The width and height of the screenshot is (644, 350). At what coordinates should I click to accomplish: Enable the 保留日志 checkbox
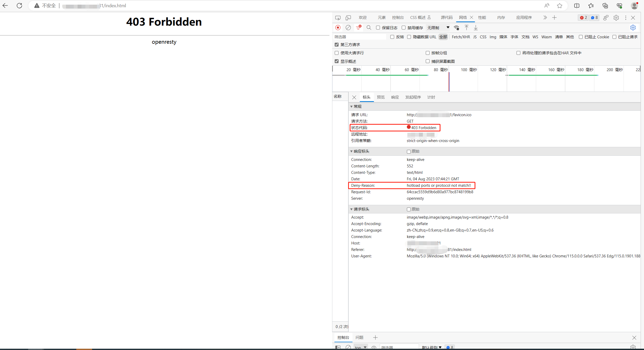point(378,28)
